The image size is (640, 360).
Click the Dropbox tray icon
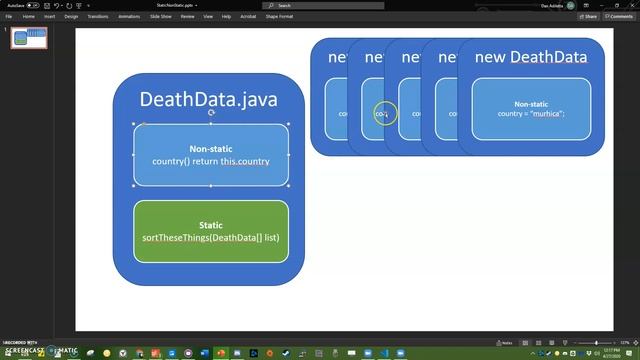[x=589, y=353]
